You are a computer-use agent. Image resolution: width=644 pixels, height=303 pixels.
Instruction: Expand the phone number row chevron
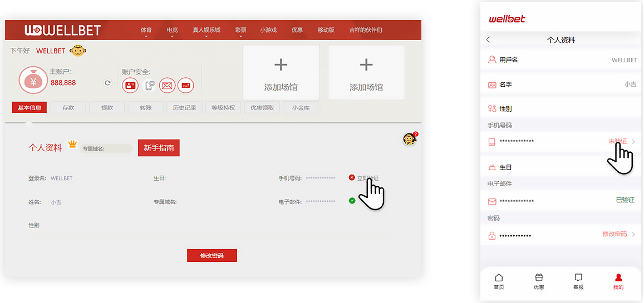pyautogui.click(x=633, y=141)
